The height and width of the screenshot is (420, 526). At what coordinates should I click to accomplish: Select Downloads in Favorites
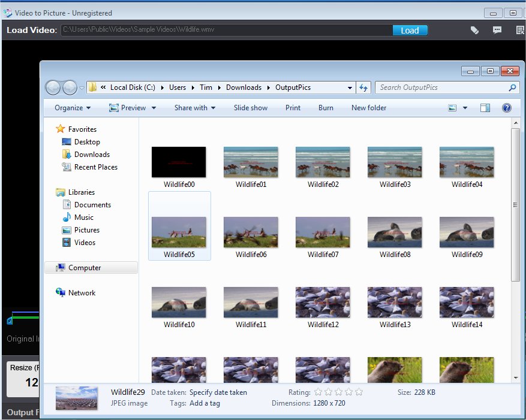point(91,155)
